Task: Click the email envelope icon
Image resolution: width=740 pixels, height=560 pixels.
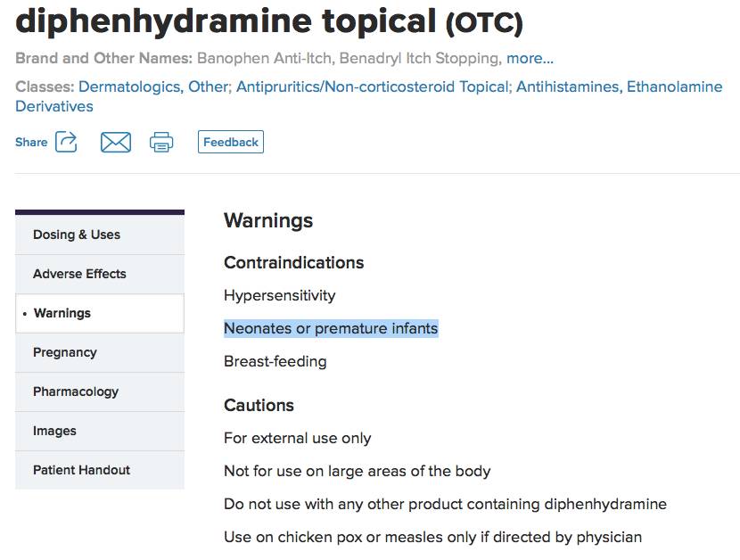Action: 116,142
